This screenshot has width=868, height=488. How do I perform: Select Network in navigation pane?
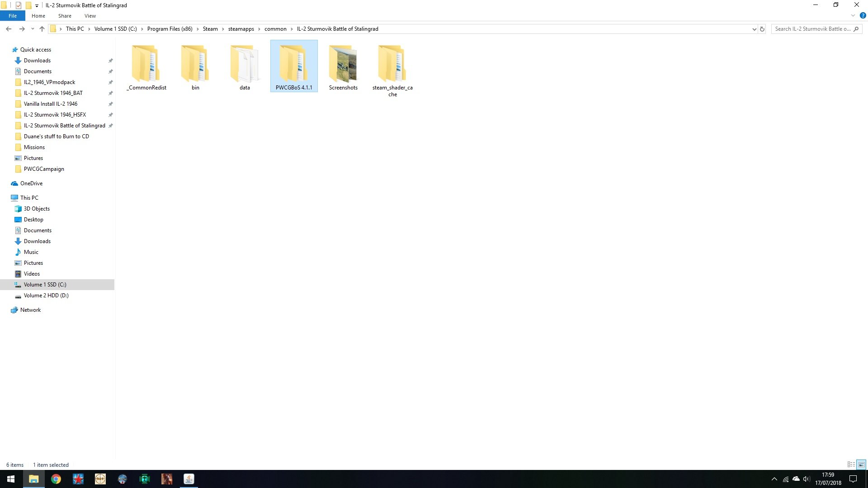(x=30, y=310)
